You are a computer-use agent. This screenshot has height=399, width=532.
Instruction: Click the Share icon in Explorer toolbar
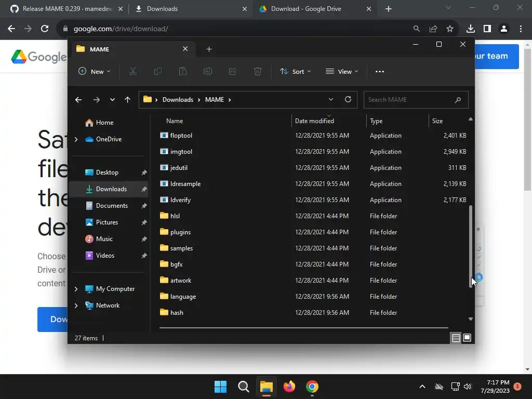pyautogui.click(x=233, y=71)
